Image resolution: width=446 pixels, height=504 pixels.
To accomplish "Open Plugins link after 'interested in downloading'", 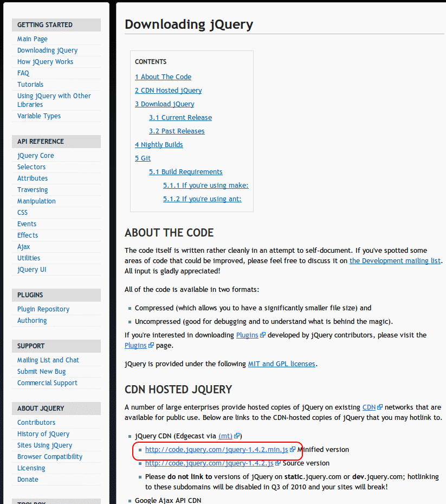I will pos(247,335).
